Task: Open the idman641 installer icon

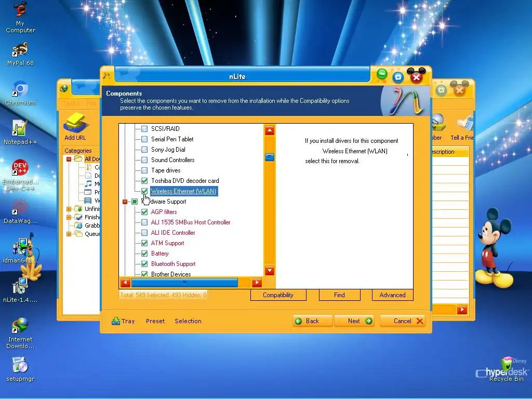Action: pos(20,250)
